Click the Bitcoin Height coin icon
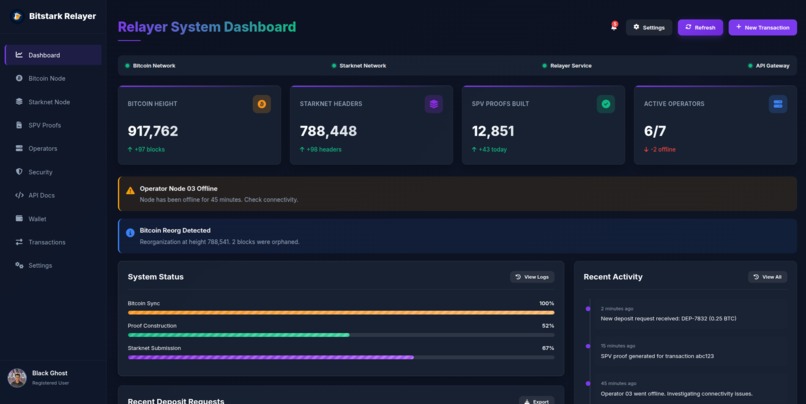The image size is (806, 404). 262,104
